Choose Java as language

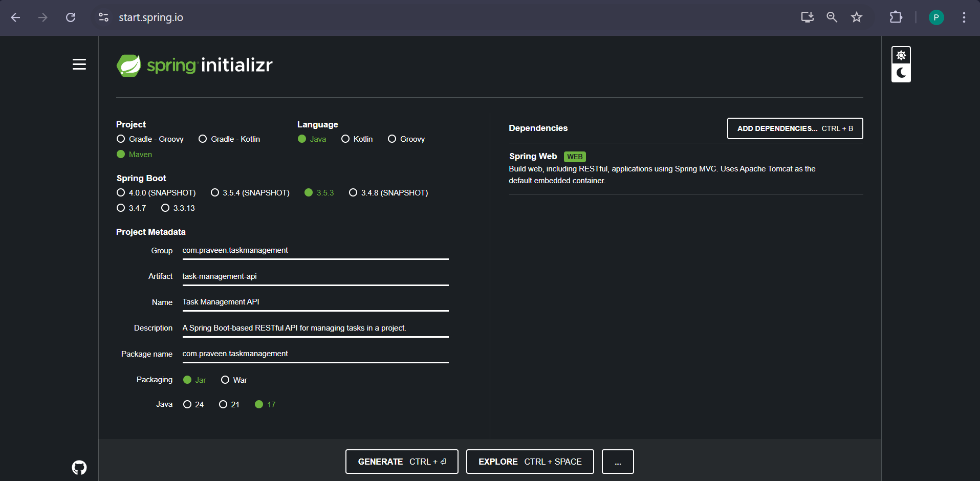[x=312, y=139]
